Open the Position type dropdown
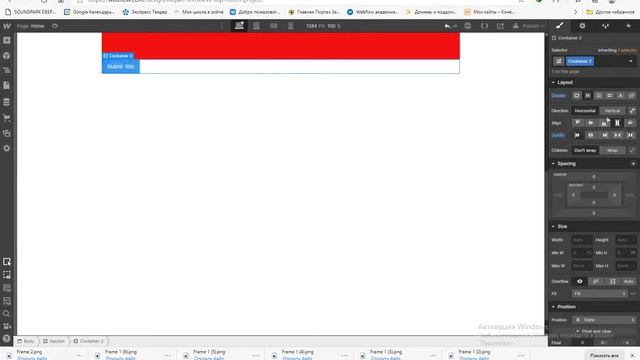Image resolution: width=640 pixels, height=360 pixels. [604, 320]
